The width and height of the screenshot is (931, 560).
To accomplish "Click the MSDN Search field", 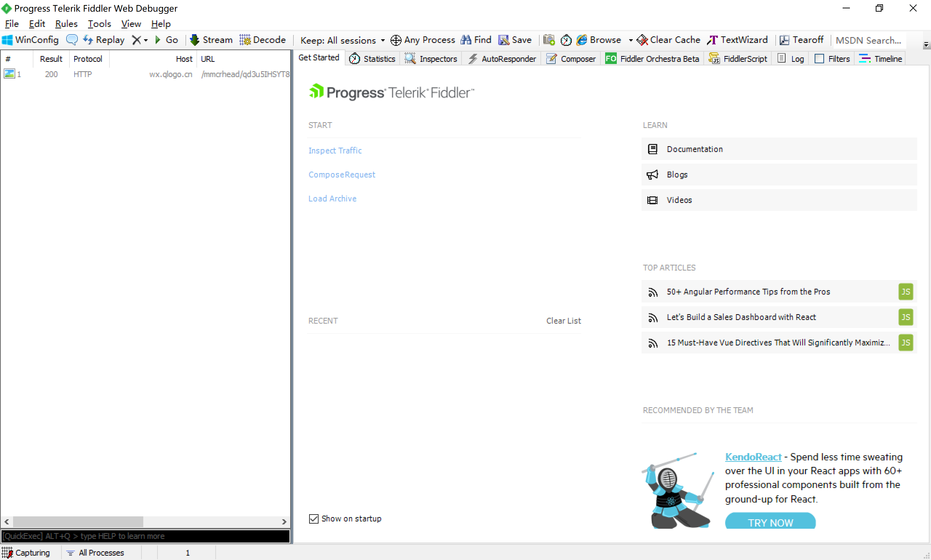I will point(869,40).
